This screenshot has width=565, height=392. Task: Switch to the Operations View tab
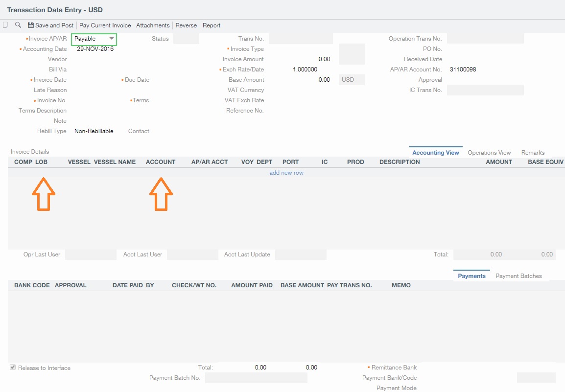coord(489,153)
